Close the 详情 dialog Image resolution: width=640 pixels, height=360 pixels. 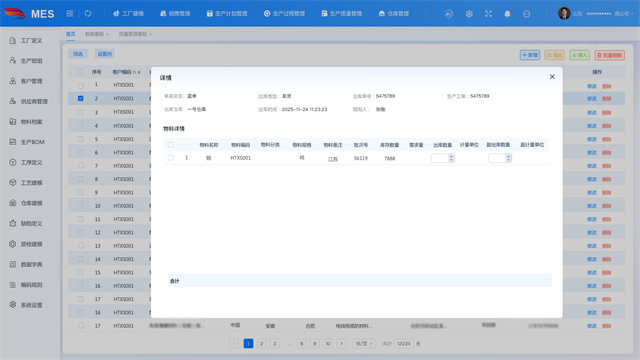(x=552, y=77)
